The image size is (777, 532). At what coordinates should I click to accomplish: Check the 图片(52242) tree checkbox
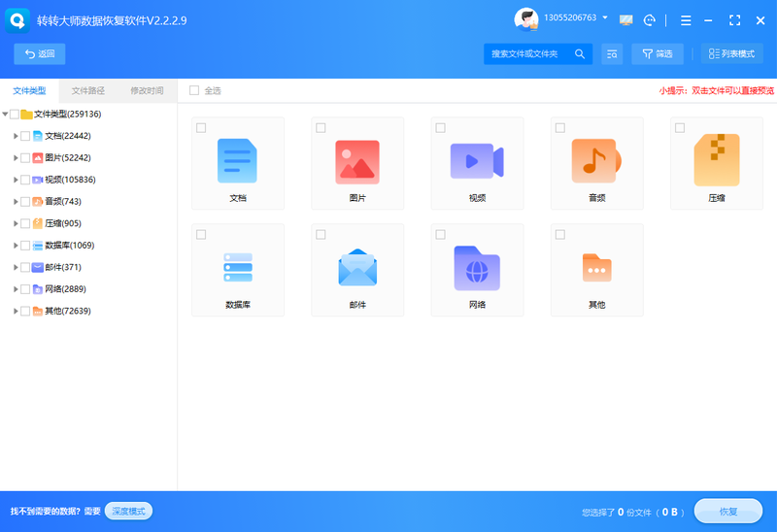click(x=25, y=158)
